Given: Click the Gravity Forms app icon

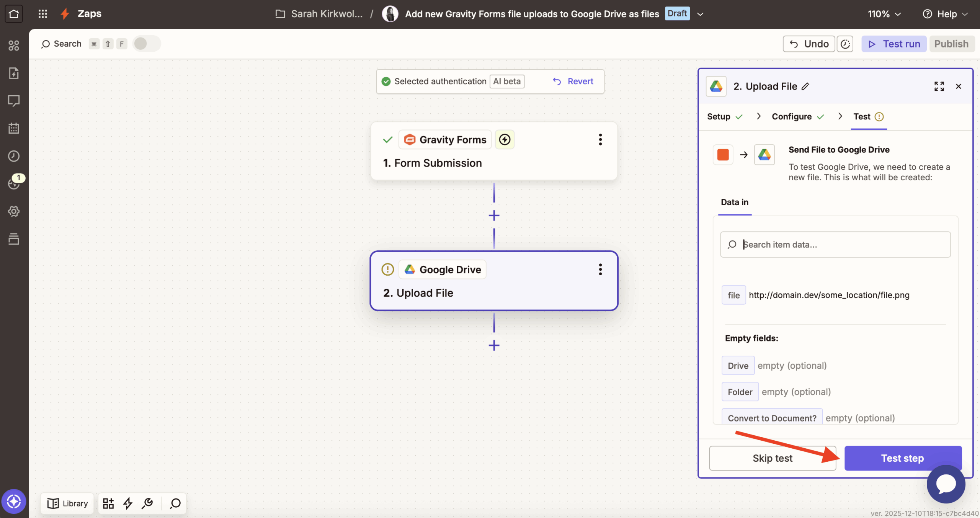Looking at the screenshot, I should point(409,139).
